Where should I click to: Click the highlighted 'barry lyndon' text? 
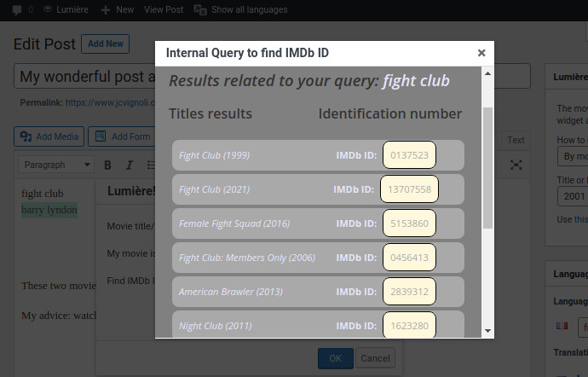(49, 210)
